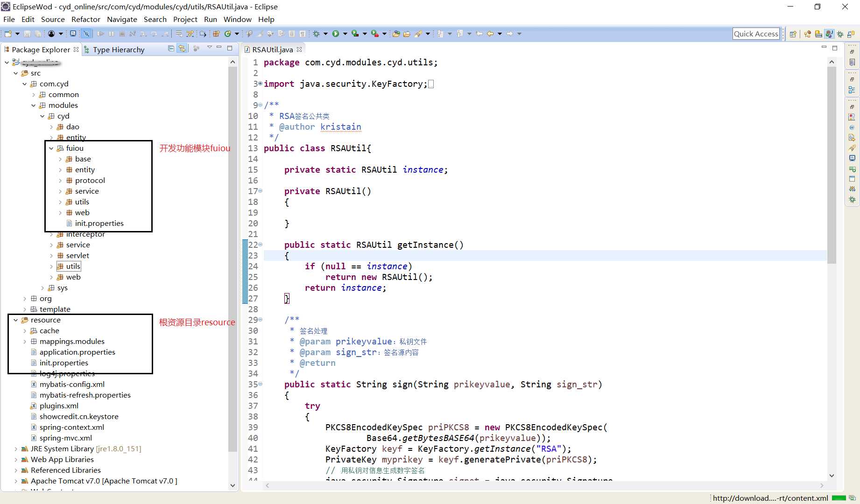Open the Refactor menu
This screenshot has width=860, height=504.
click(x=86, y=19)
